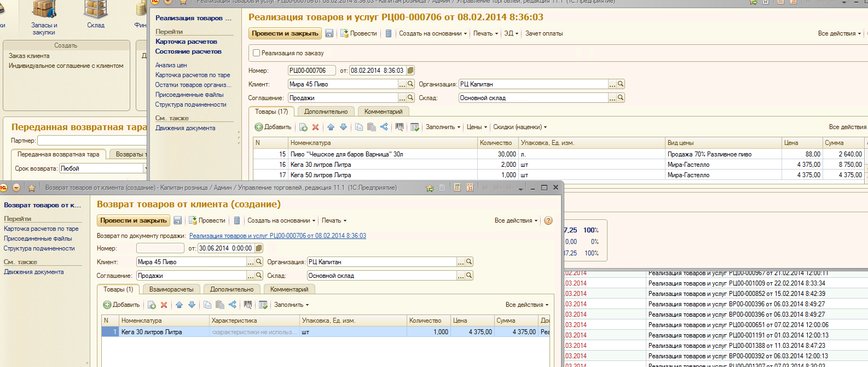The width and height of the screenshot is (868, 367).
Task: Paste rows icon in Реализация goods toolbar
Action: point(372,127)
